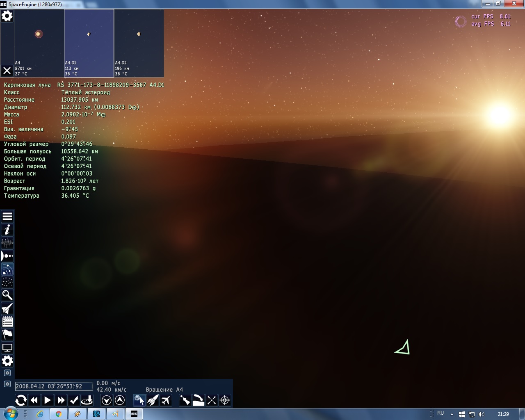Switch to spacecraft rocket mode
This screenshot has width=525, height=420.
(x=153, y=400)
